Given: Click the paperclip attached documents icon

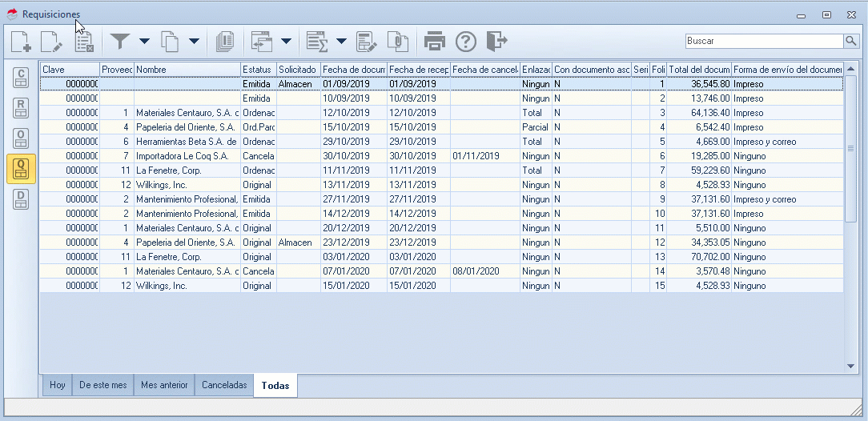Looking at the screenshot, I should (x=398, y=41).
